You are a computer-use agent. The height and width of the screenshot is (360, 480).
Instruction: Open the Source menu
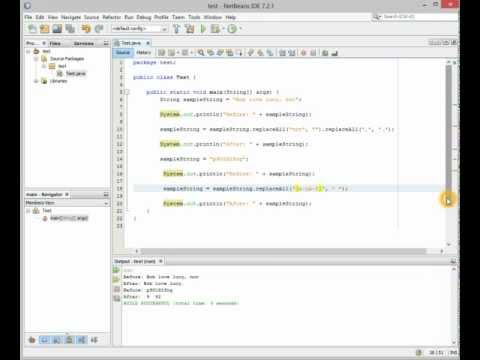[91, 17]
